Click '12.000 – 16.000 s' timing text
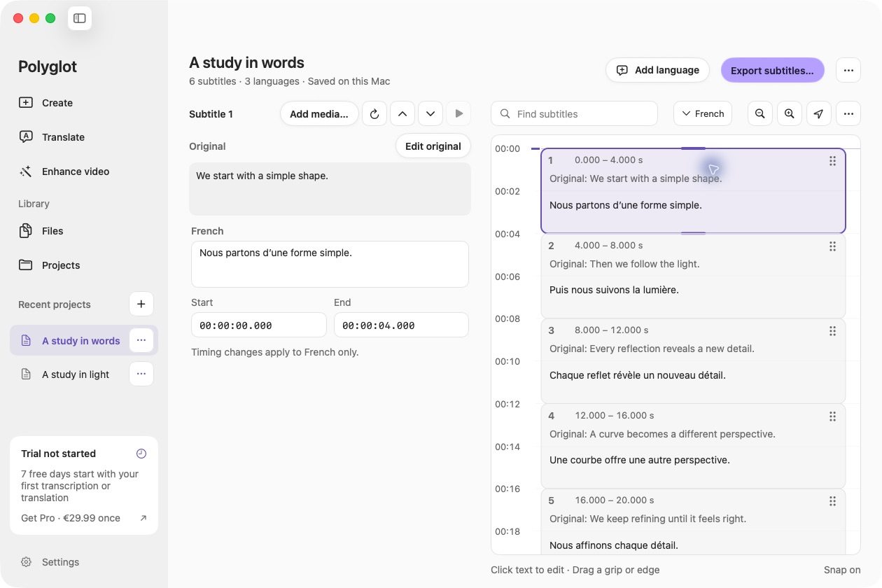 click(x=615, y=415)
